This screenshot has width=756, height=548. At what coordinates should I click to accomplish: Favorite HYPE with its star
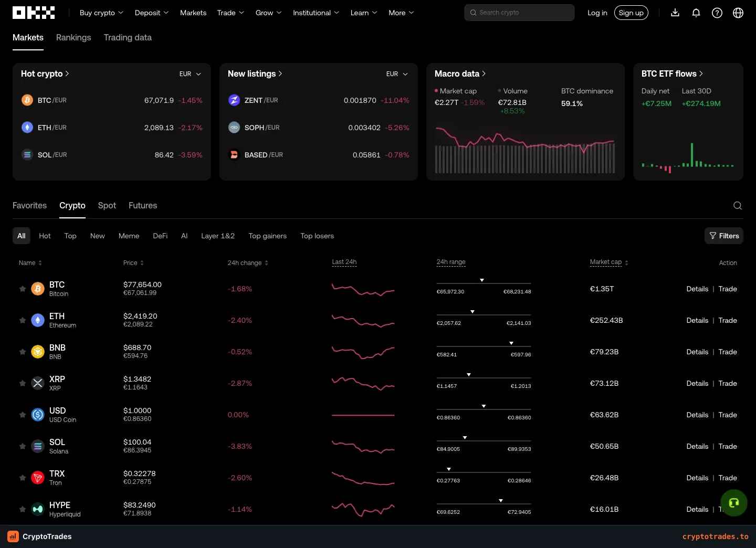(x=23, y=509)
